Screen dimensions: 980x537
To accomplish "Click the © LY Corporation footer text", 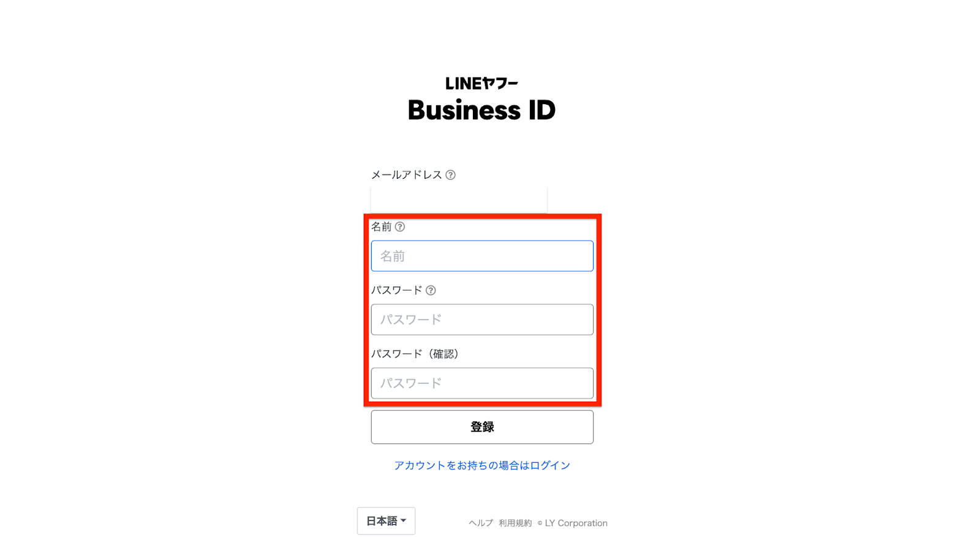I will point(573,523).
